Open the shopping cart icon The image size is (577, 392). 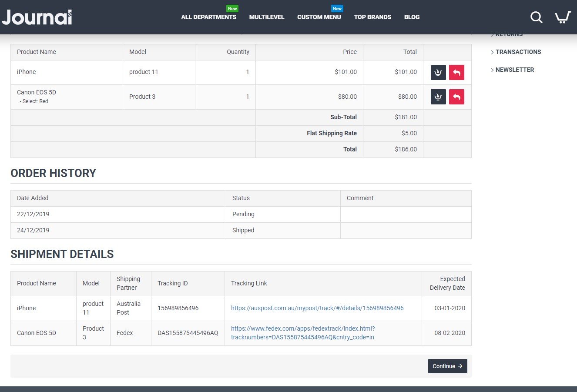(x=562, y=17)
